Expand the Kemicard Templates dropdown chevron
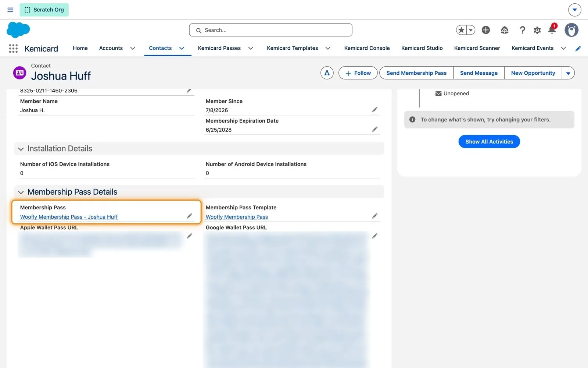 tap(328, 48)
